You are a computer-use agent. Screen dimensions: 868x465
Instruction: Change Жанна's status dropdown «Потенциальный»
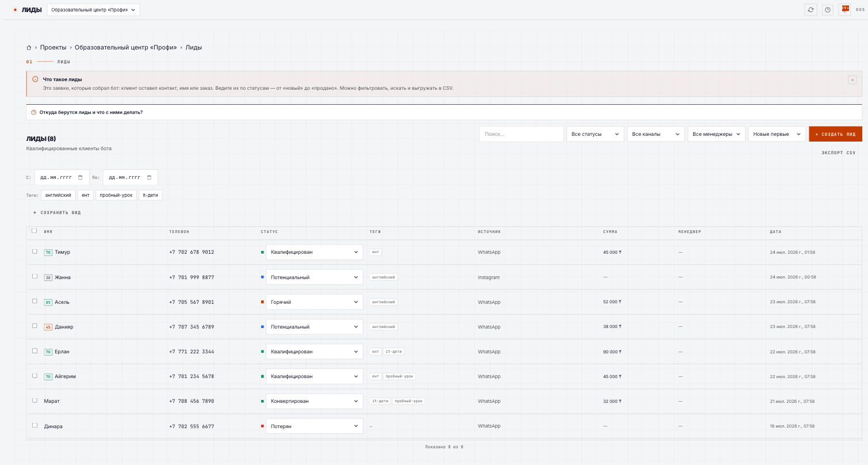tap(315, 277)
